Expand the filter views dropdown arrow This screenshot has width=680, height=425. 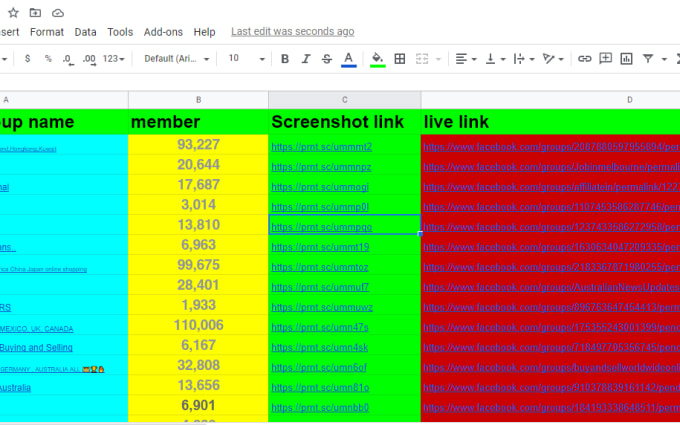point(664,59)
